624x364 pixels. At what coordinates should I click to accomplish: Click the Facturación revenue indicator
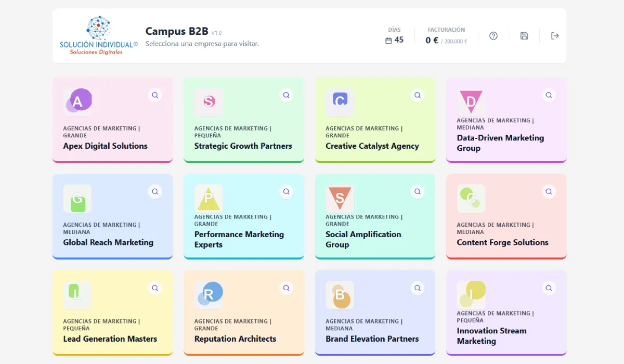coord(446,36)
